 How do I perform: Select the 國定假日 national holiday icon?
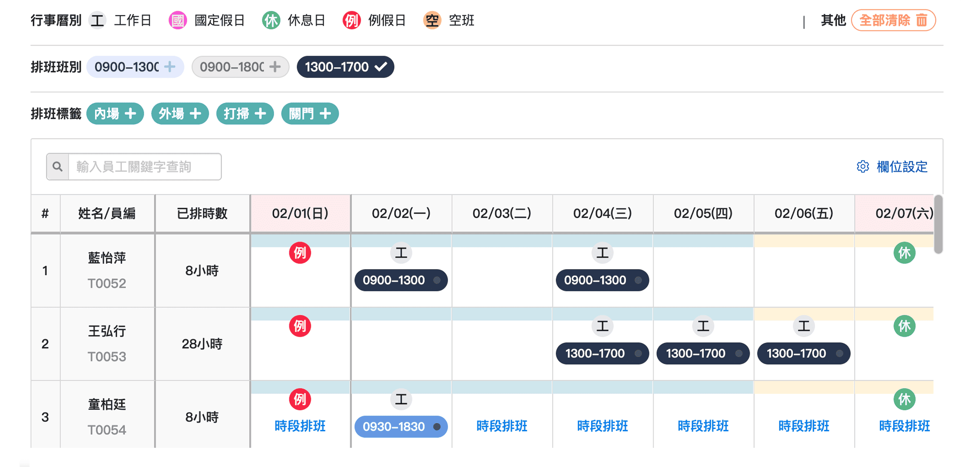[x=178, y=20]
